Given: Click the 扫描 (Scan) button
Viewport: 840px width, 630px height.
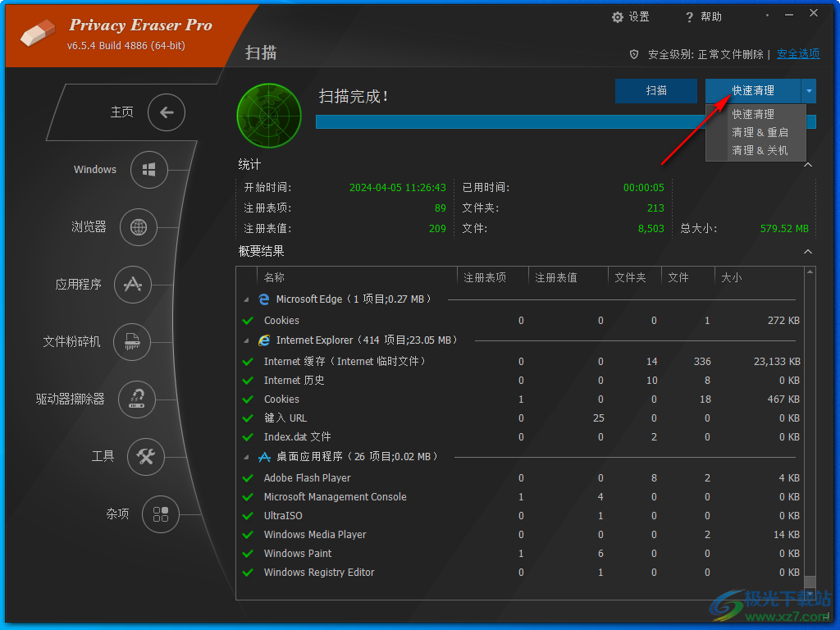Looking at the screenshot, I should tap(655, 91).
